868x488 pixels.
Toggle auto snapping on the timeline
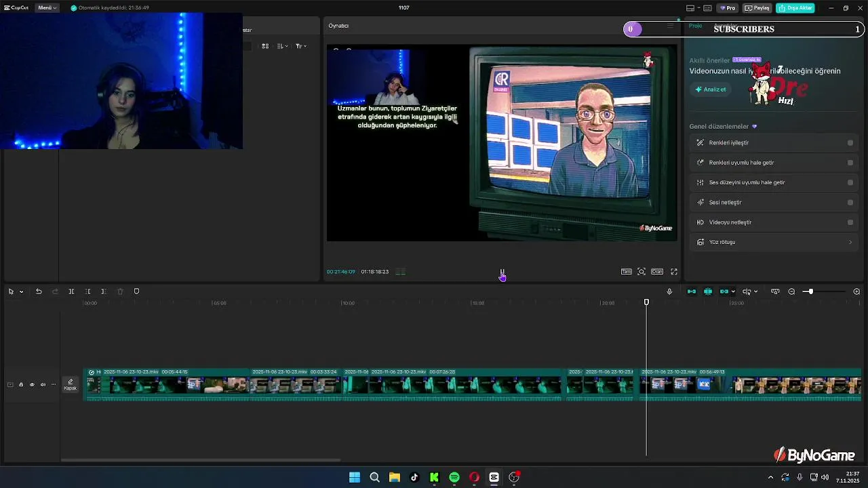(x=708, y=291)
